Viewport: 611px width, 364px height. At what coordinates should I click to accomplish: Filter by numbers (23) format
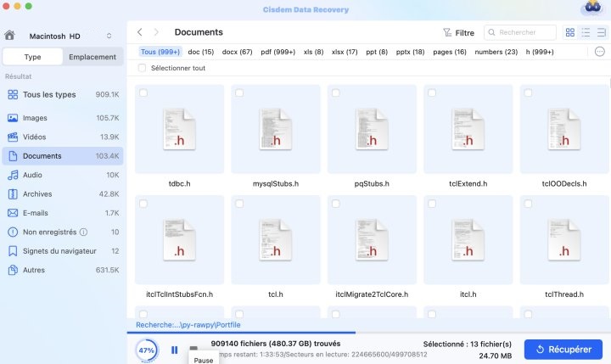coord(496,52)
